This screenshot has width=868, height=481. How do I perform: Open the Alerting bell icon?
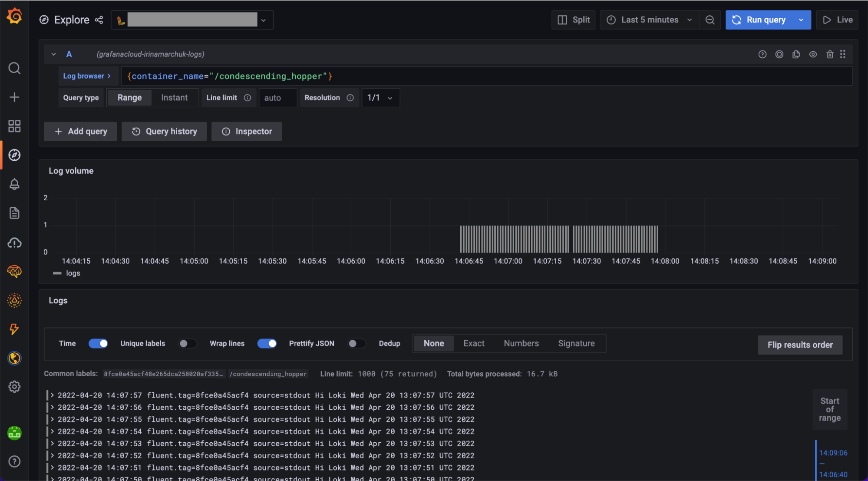click(x=14, y=184)
